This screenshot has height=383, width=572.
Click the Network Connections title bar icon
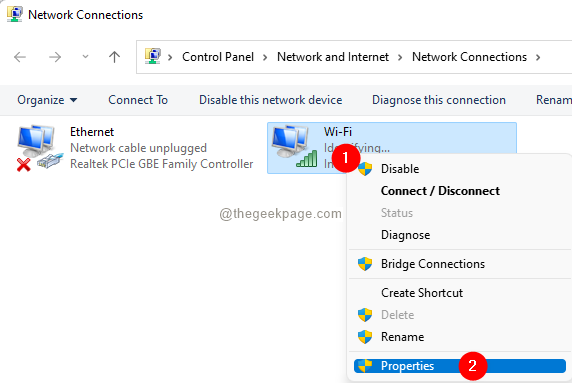pyautogui.click(x=14, y=15)
